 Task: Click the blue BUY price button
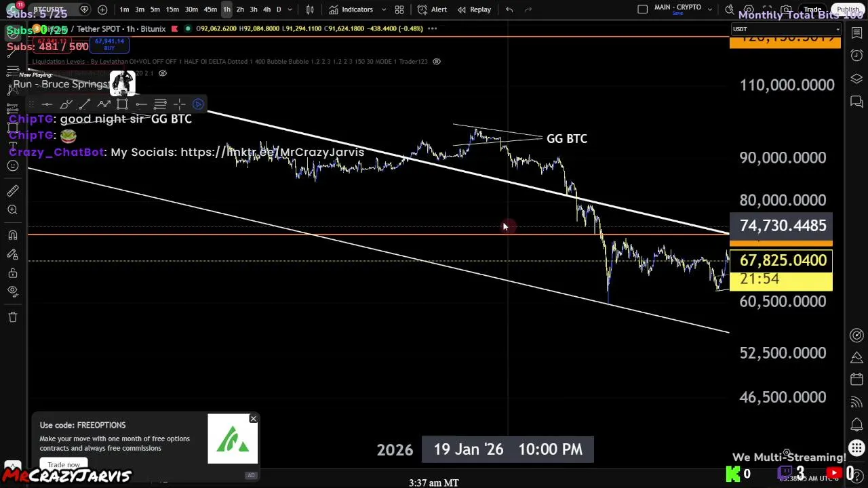coord(109,45)
